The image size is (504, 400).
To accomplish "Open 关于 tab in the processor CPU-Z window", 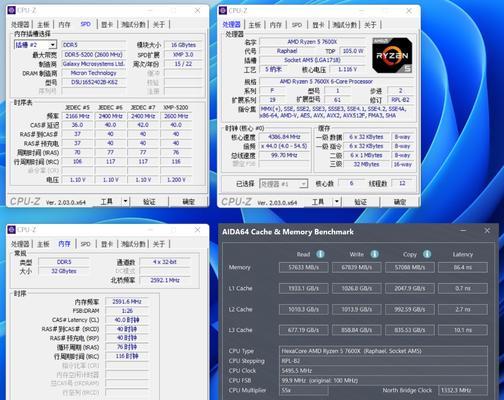I will click(x=370, y=25).
